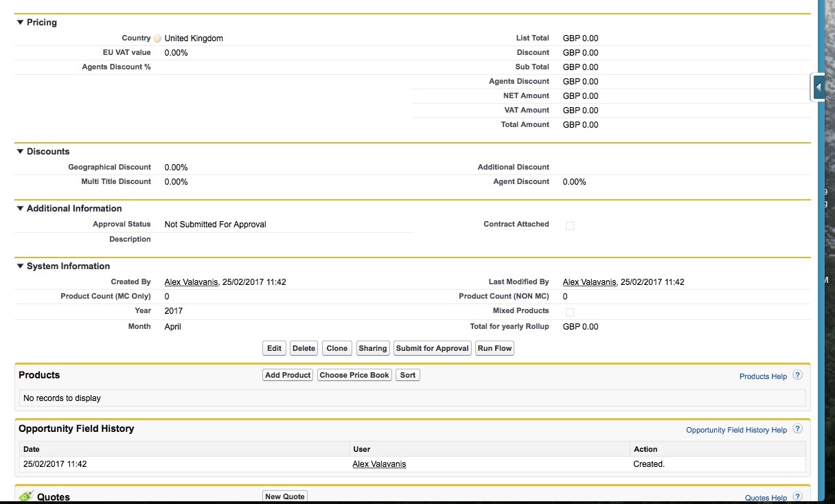
Task: Click the Edit button
Action: coord(275,348)
